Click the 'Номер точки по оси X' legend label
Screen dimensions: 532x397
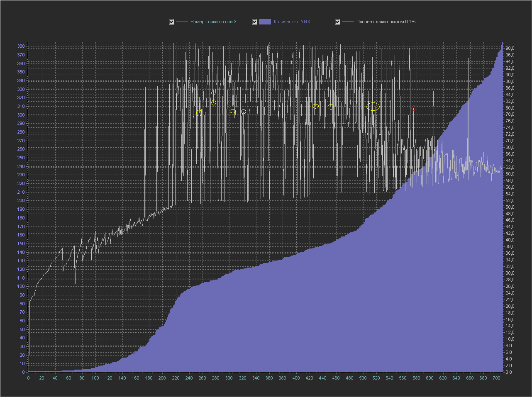point(213,22)
